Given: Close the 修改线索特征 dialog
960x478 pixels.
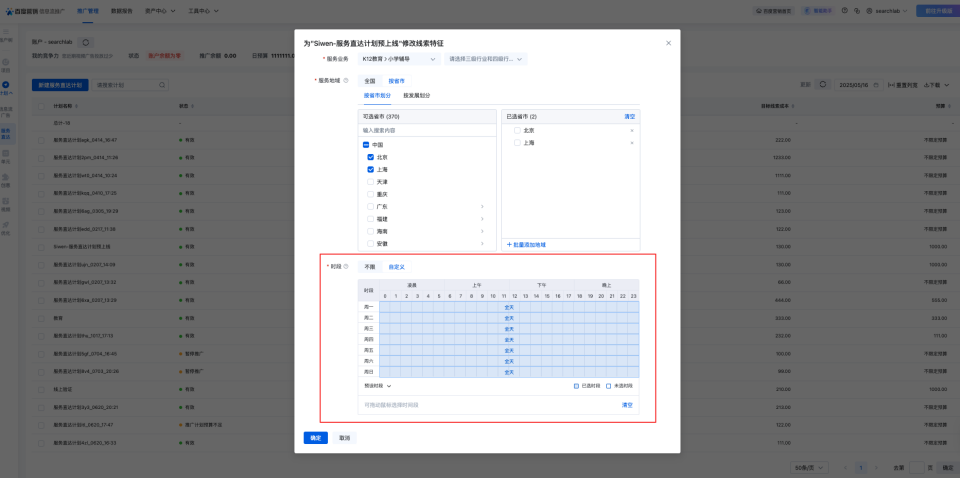Looking at the screenshot, I should (668, 43).
